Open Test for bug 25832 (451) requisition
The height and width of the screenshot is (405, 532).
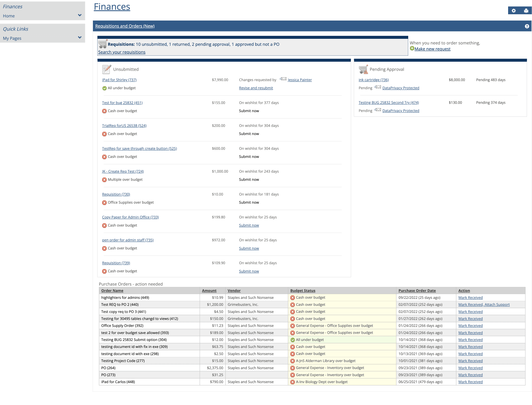(122, 103)
